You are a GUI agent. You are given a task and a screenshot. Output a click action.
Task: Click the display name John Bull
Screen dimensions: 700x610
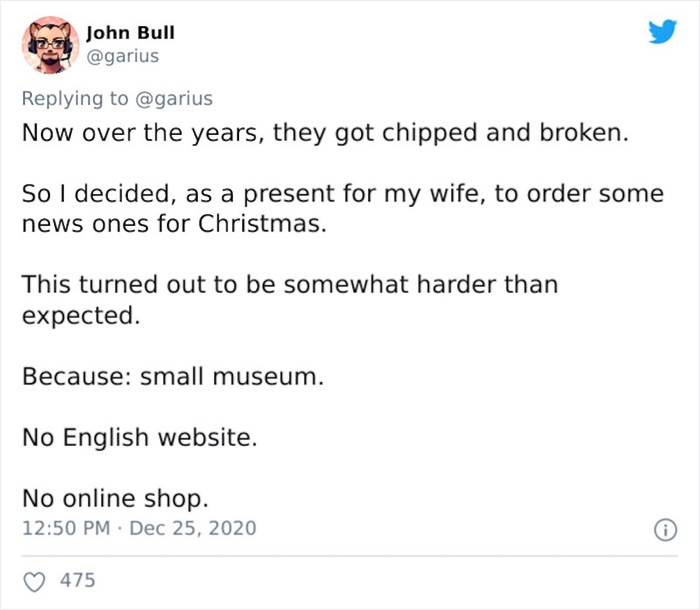[x=130, y=32]
